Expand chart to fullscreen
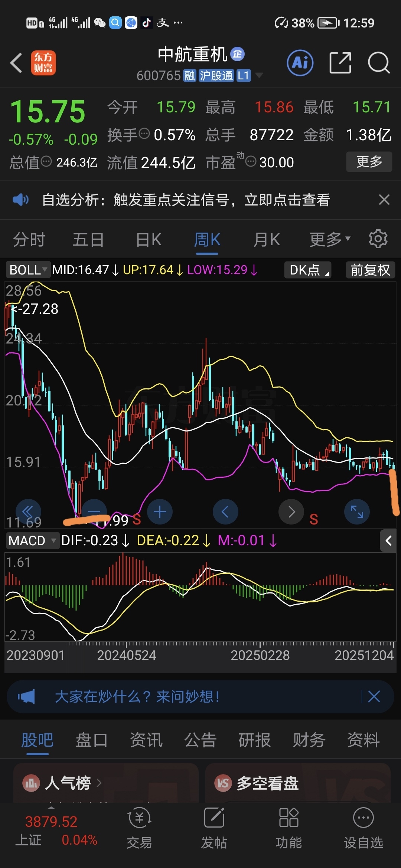 (x=357, y=512)
